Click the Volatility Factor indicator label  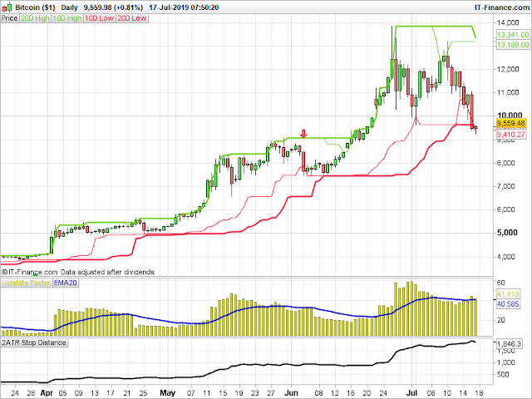[x=26, y=283]
